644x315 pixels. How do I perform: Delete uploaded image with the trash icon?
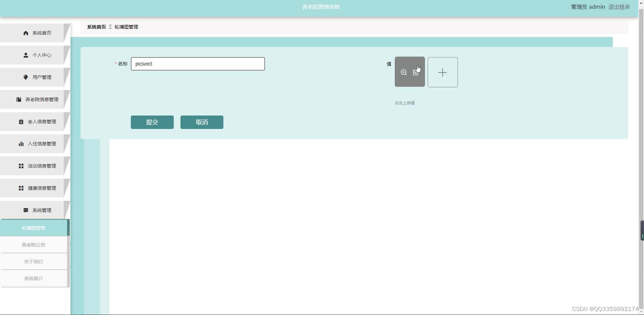(416, 72)
